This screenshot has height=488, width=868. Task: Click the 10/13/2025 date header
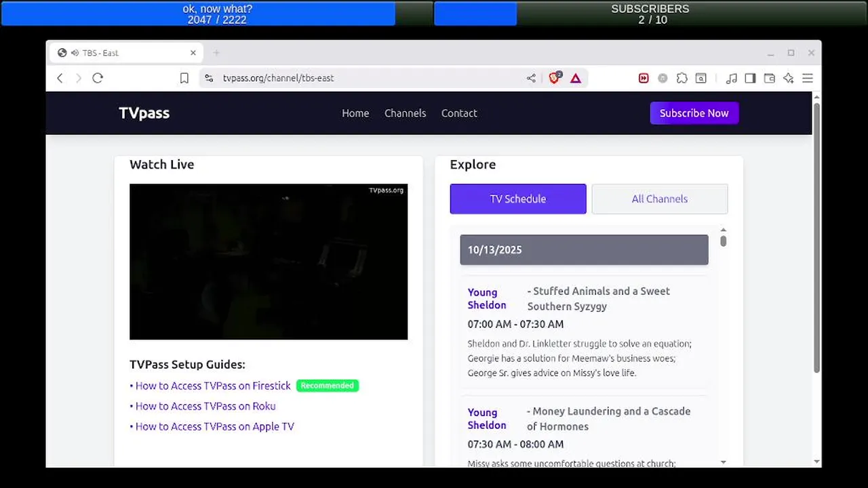(584, 249)
